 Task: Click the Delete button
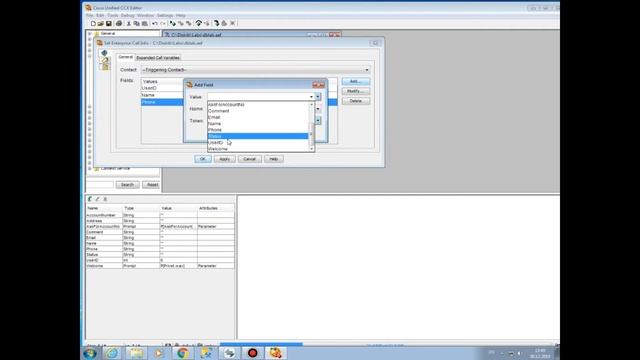click(x=356, y=101)
